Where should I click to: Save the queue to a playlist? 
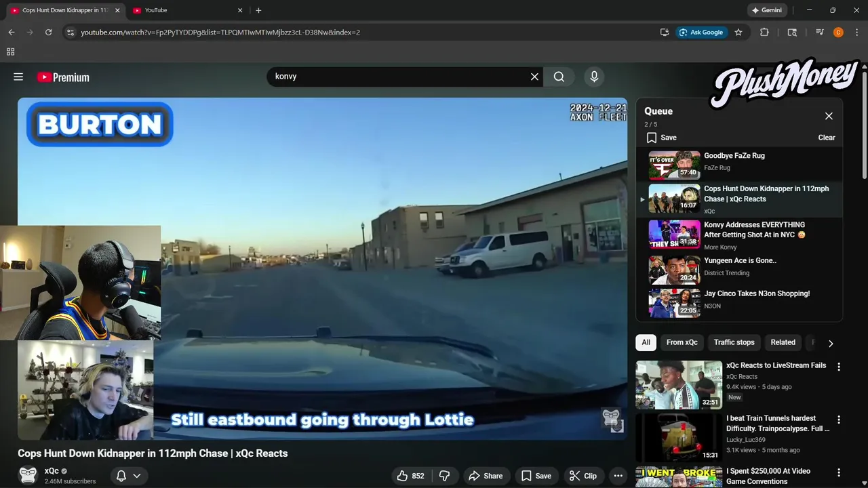click(x=661, y=138)
